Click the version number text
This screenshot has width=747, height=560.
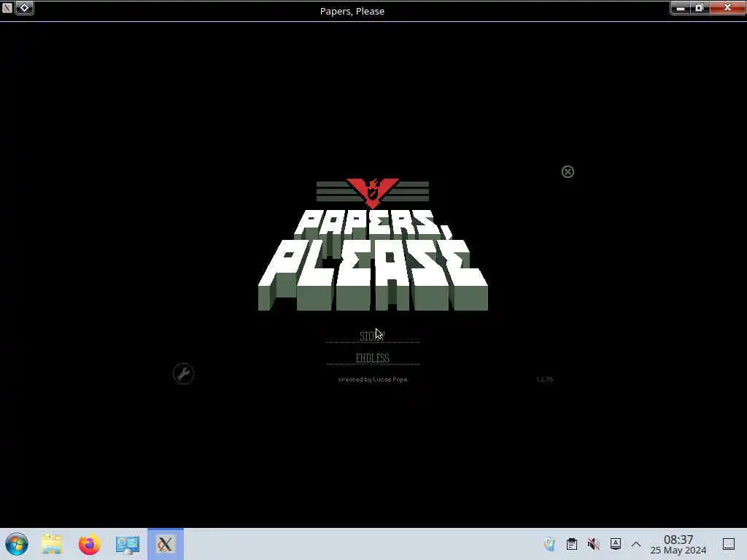click(x=544, y=379)
